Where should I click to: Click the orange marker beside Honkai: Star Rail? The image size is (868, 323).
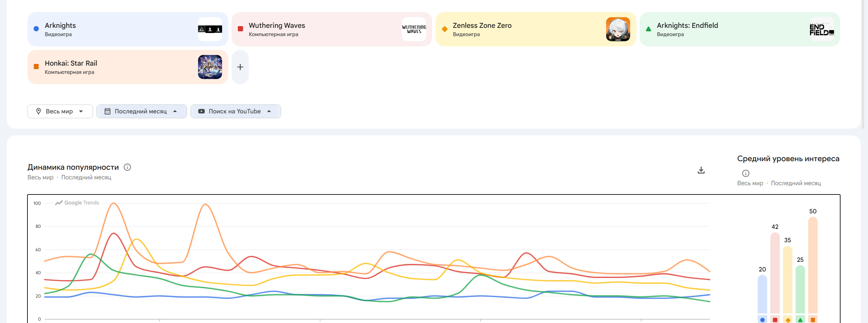(36, 67)
